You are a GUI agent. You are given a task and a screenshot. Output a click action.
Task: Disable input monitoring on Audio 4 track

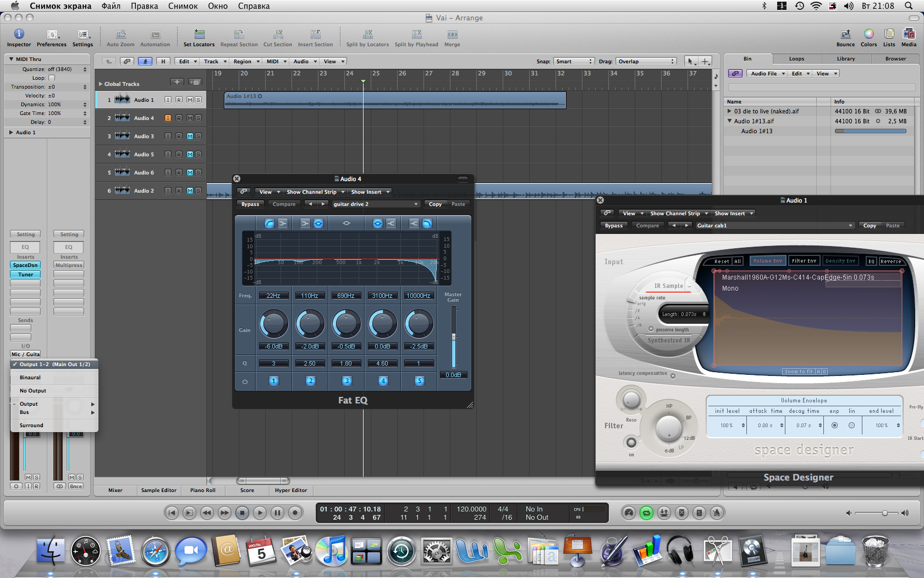tap(168, 118)
